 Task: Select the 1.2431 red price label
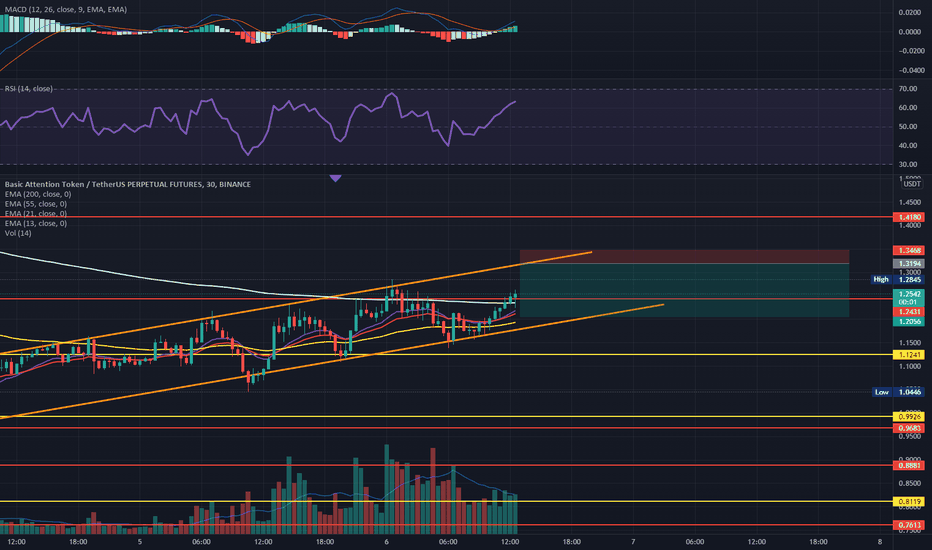[x=909, y=312]
